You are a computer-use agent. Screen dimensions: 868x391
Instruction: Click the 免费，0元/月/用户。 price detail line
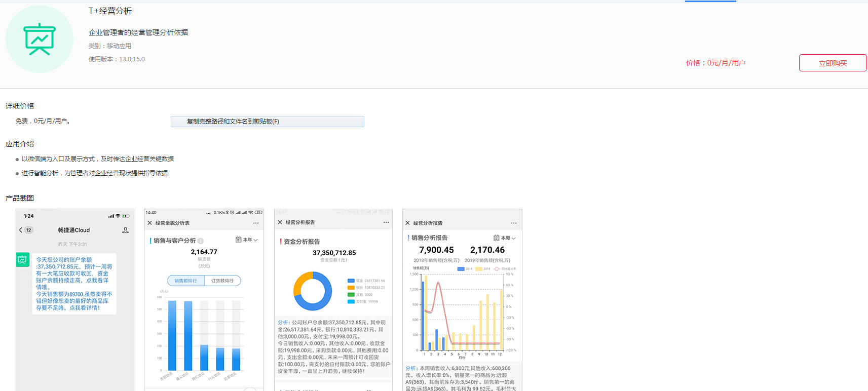tap(43, 121)
